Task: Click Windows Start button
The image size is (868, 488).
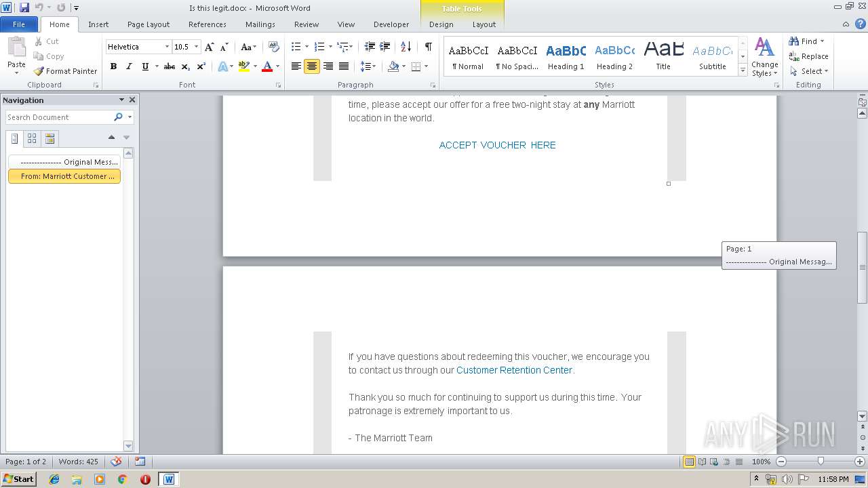Action: pyautogui.click(x=18, y=479)
